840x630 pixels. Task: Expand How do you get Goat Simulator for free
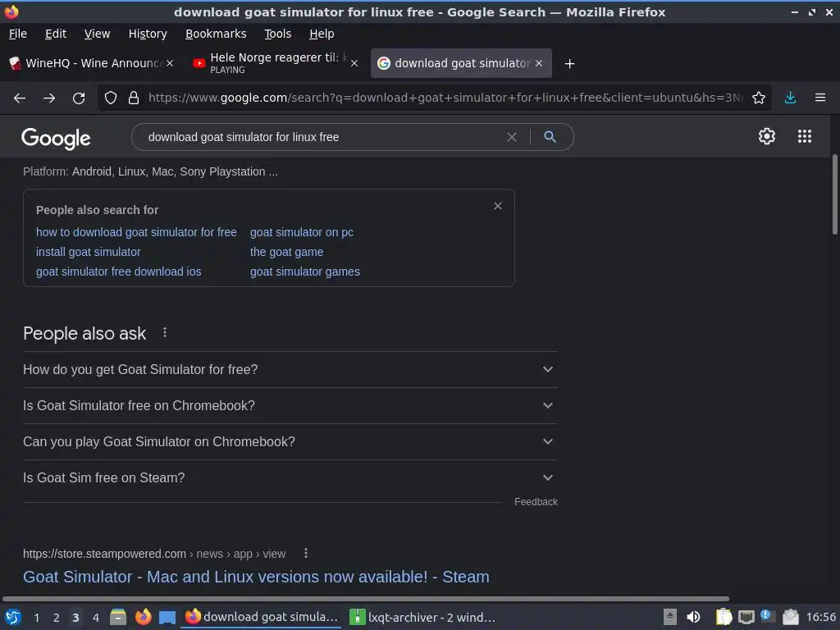pos(290,369)
